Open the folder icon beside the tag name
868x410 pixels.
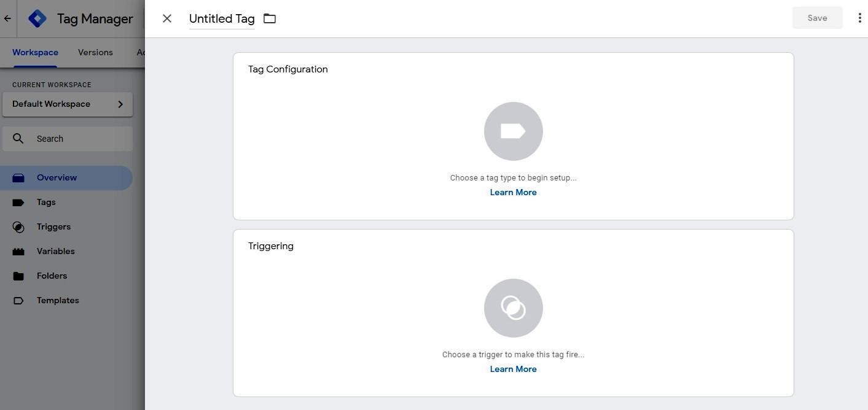(x=269, y=18)
